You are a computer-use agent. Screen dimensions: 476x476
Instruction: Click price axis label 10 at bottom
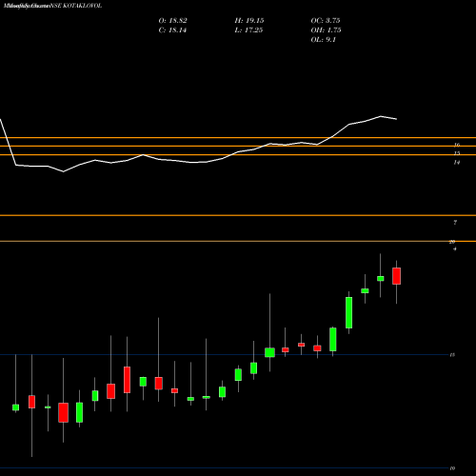tap(452, 468)
